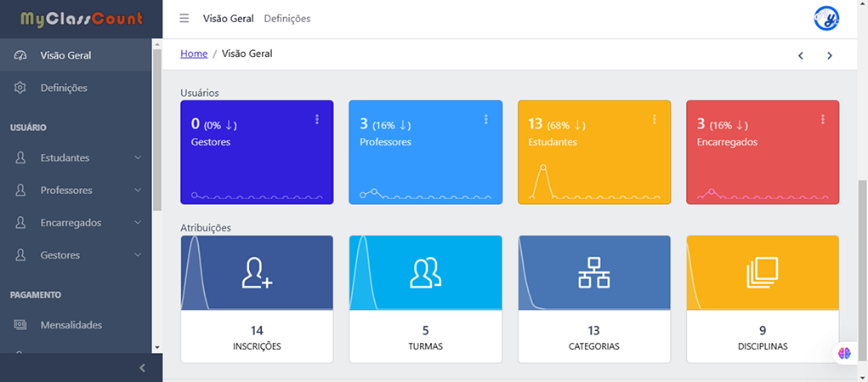Collapse the sidebar using bottom arrow
The height and width of the screenshot is (382, 868).
(x=142, y=368)
